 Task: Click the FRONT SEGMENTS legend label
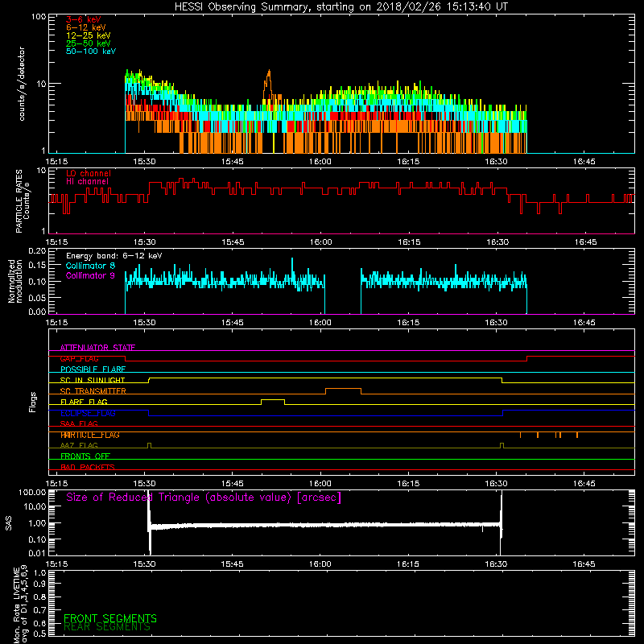click(110, 618)
